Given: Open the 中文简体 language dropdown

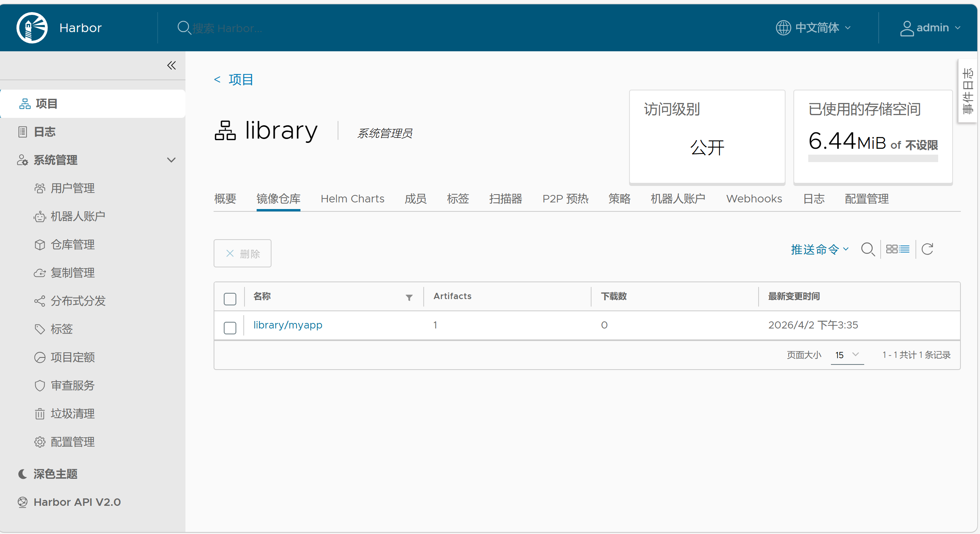Looking at the screenshot, I should 814,28.
